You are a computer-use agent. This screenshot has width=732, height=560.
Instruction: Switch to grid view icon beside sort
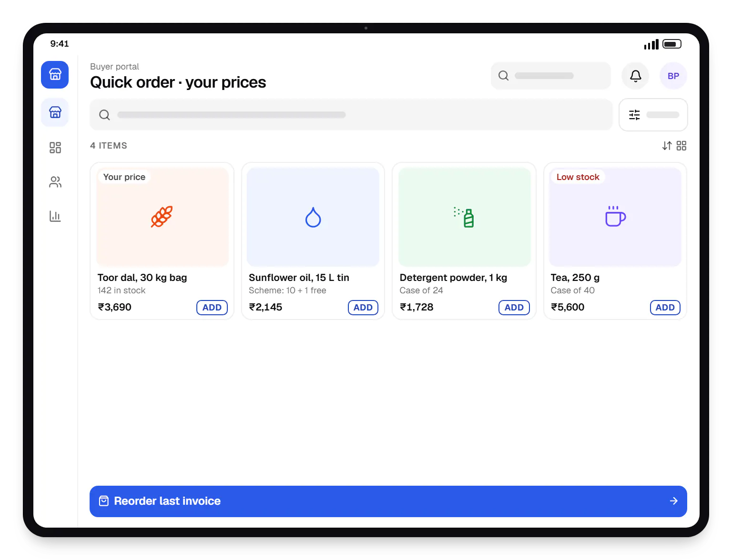click(681, 146)
